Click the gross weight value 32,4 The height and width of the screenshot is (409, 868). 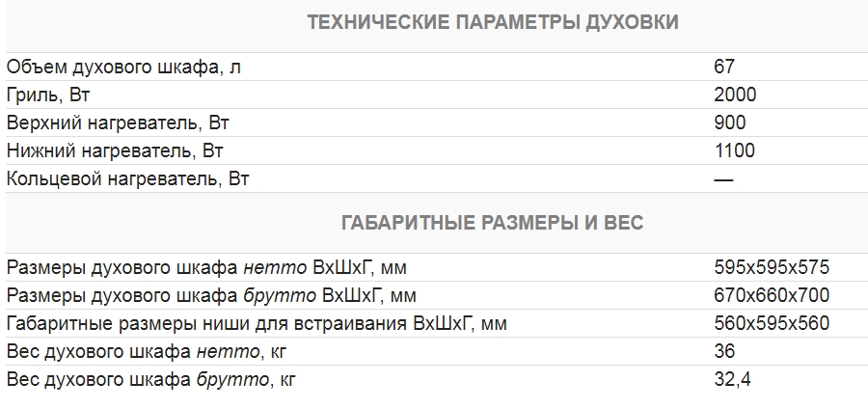coord(732,379)
